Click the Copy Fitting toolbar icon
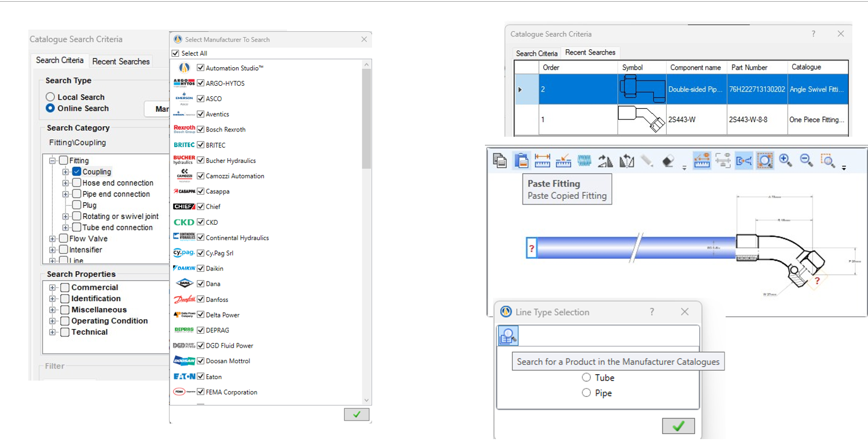Image resolution: width=868 pixels, height=442 pixels. [x=500, y=160]
